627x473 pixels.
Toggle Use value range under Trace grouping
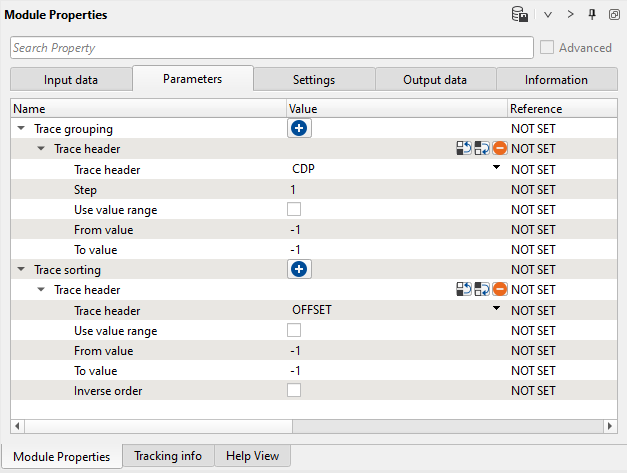(295, 210)
